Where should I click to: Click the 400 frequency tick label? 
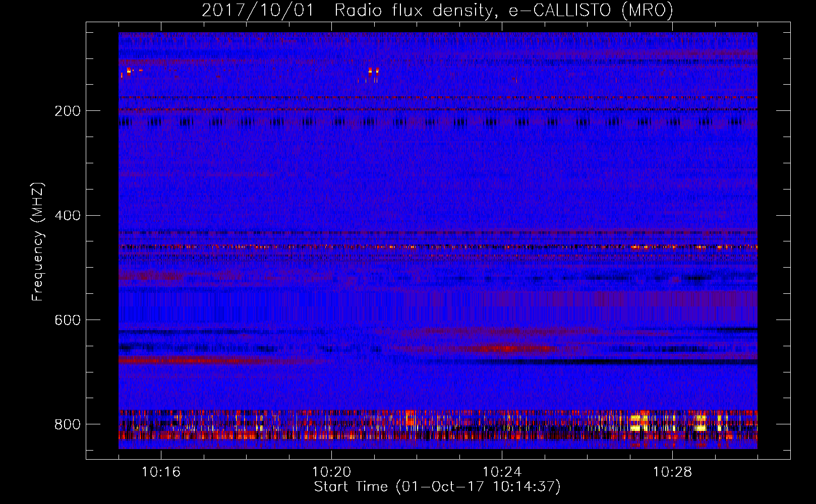click(x=68, y=216)
